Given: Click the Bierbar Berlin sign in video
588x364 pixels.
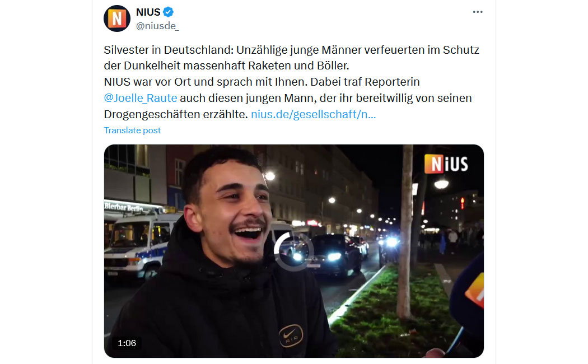Looking at the screenshot, I should click(x=124, y=207).
